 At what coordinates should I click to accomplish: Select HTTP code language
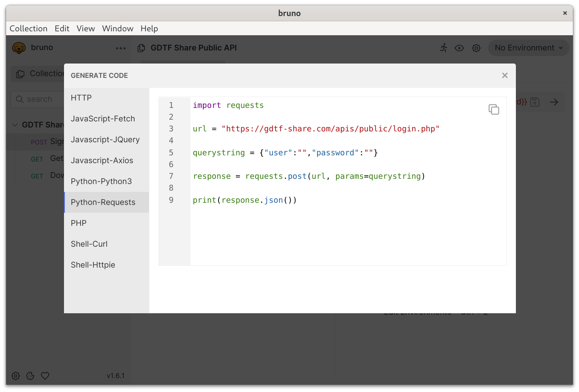point(107,98)
